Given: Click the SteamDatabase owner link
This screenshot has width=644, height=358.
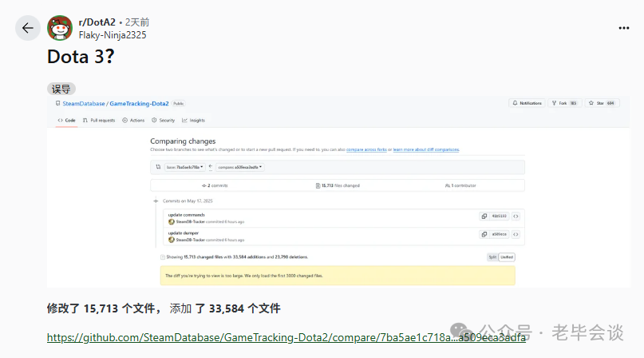Looking at the screenshot, I should [x=84, y=104].
